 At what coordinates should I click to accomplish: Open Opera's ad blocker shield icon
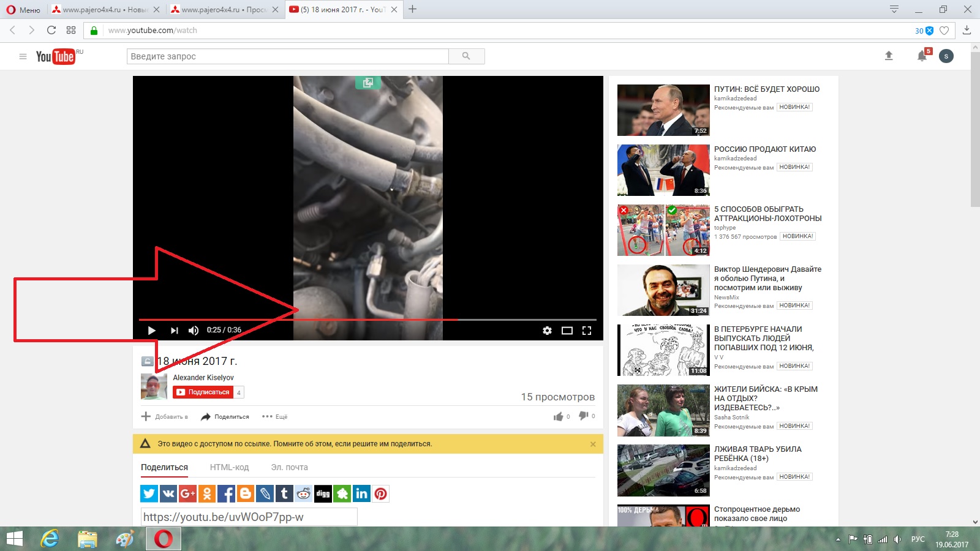(x=930, y=31)
